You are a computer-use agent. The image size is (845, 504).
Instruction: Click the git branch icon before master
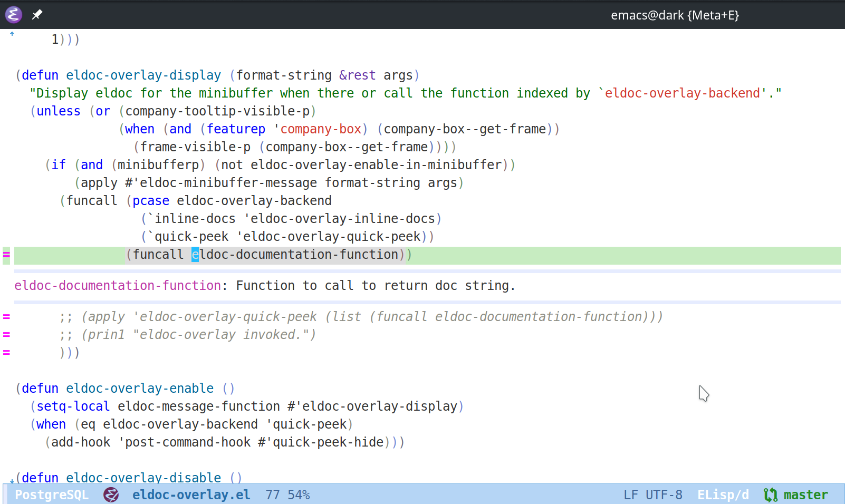[770, 495]
